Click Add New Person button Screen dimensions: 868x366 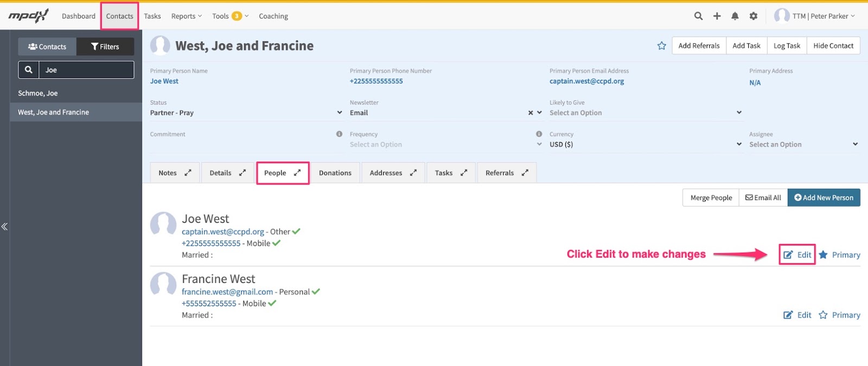[x=824, y=198]
